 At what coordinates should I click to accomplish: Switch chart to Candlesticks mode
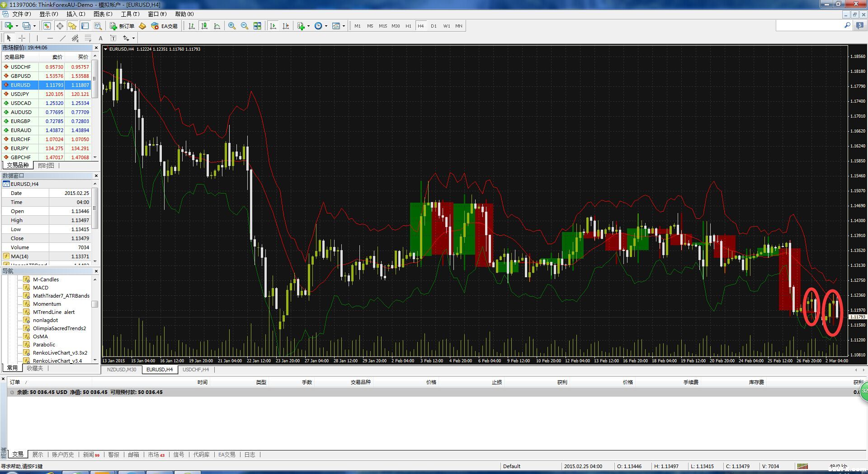(x=204, y=26)
